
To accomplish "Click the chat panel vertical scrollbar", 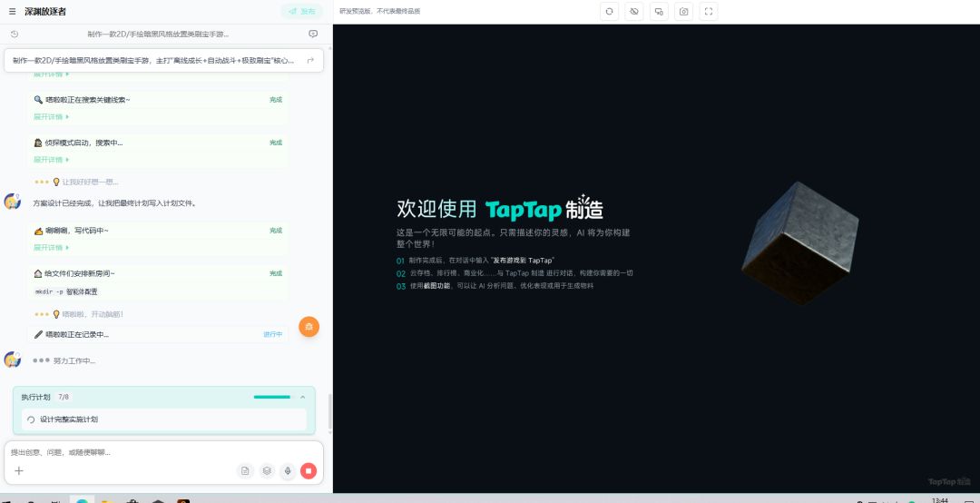I will [330, 411].
